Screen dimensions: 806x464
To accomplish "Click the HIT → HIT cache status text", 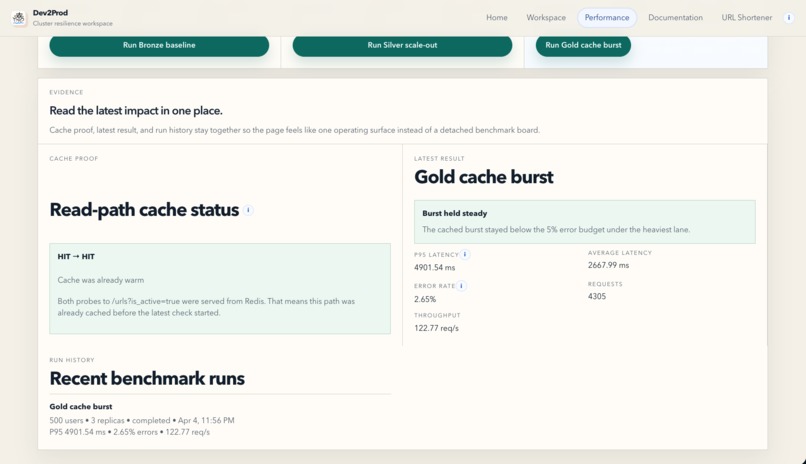I will tap(76, 256).
